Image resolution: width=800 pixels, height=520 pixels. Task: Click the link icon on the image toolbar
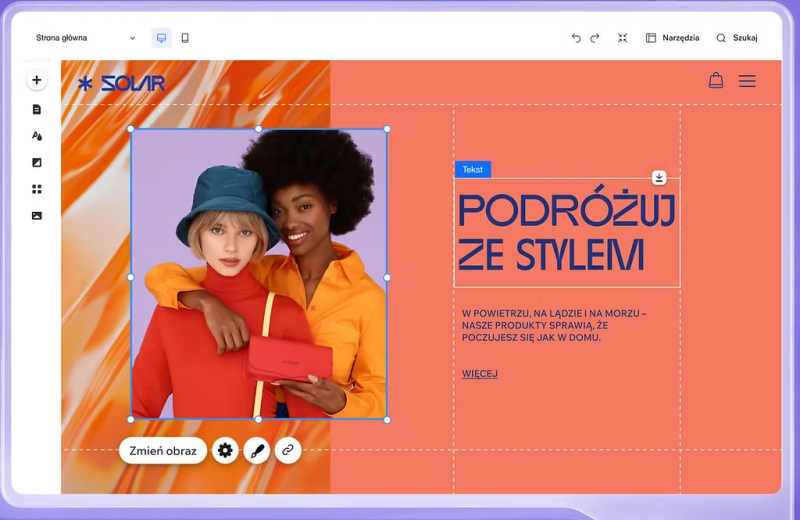(x=288, y=451)
